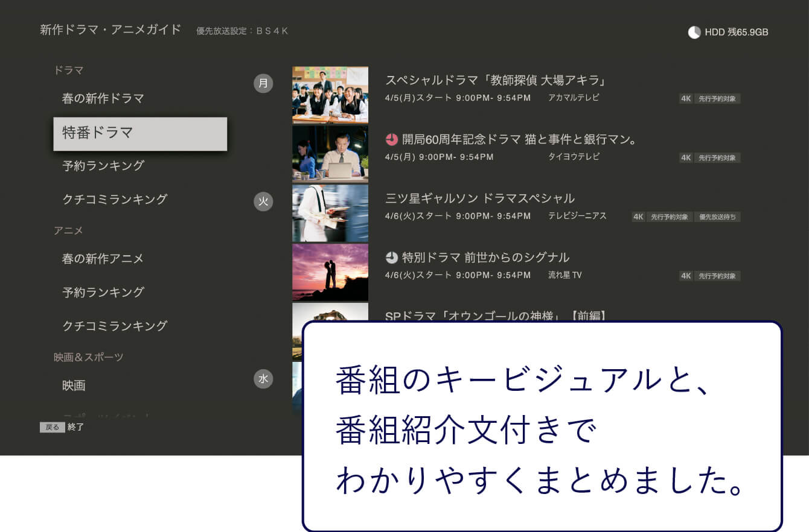Click the 4K badge on 教師探偵 大場アキラ
Image resolution: width=809 pixels, height=532 pixels.
tap(685, 99)
